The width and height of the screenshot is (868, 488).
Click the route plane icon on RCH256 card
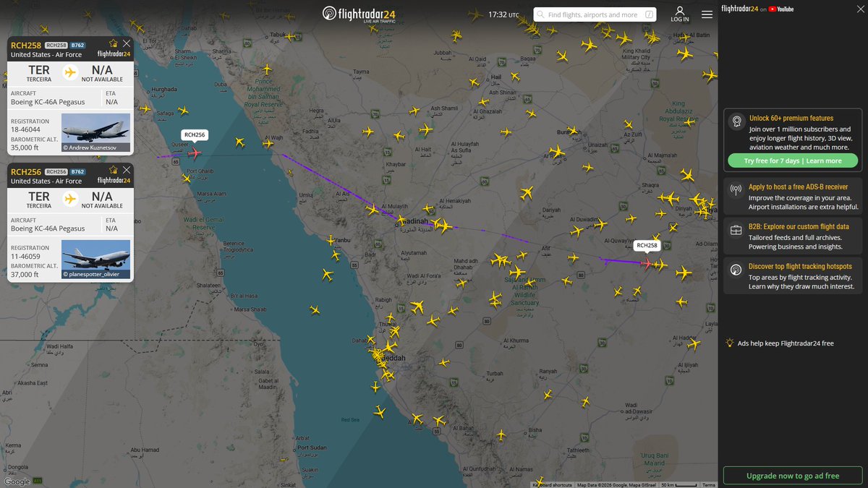[70, 198]
